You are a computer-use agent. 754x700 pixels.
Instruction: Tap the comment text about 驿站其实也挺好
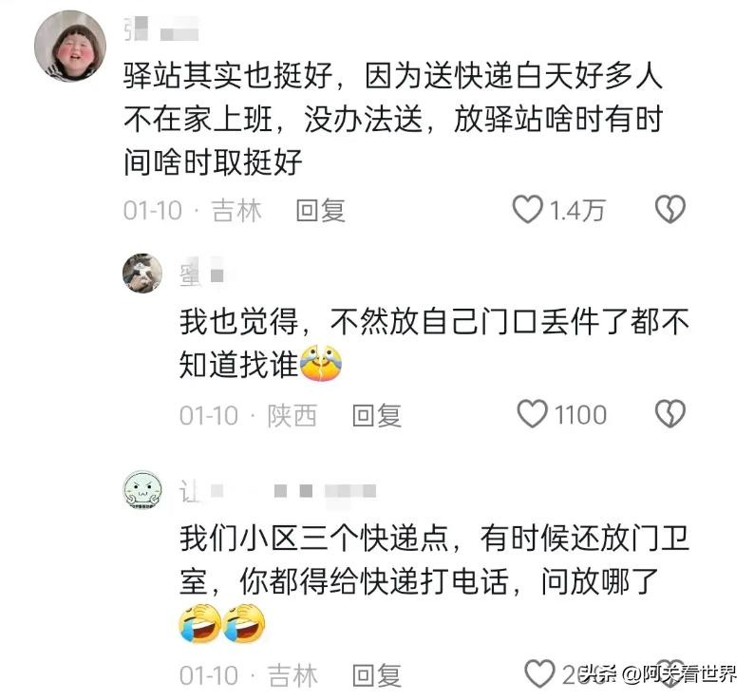tap(393, 119)
